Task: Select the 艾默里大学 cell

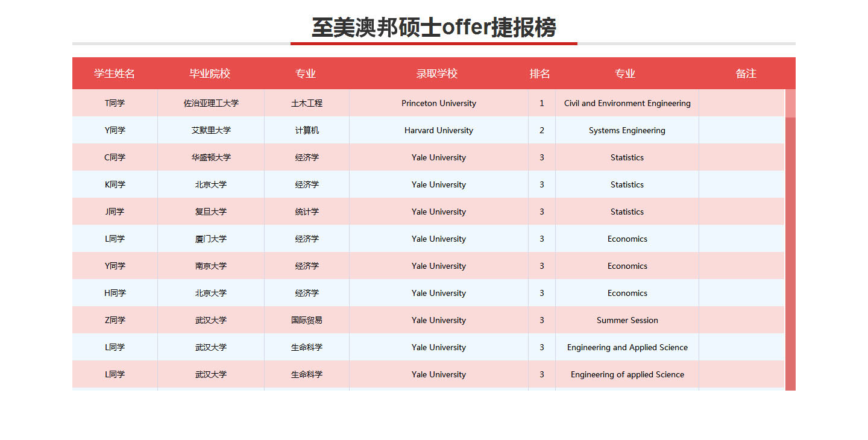Action: click(211, 130)
